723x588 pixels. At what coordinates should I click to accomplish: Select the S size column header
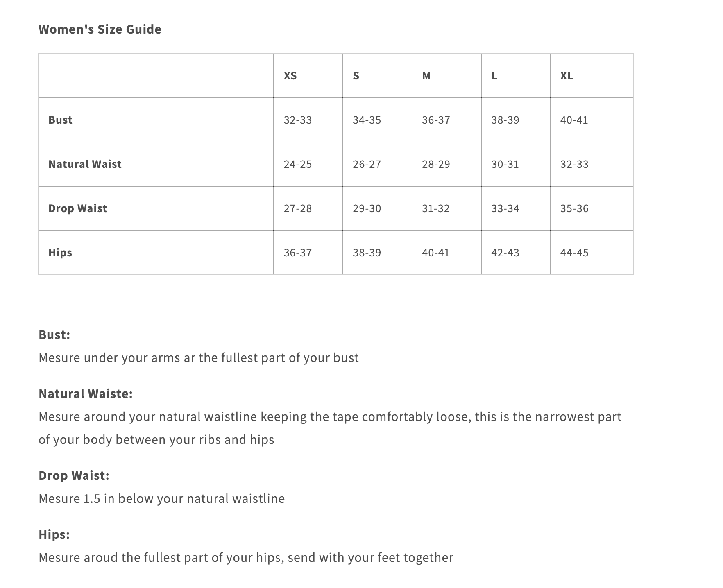[356, 76]
